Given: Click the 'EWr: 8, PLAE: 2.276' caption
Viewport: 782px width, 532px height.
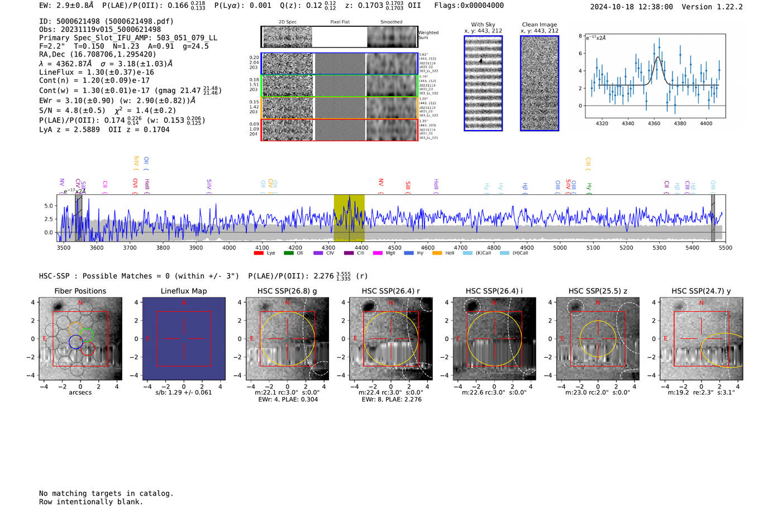Looking at the screenshot, I should (391, 400).
